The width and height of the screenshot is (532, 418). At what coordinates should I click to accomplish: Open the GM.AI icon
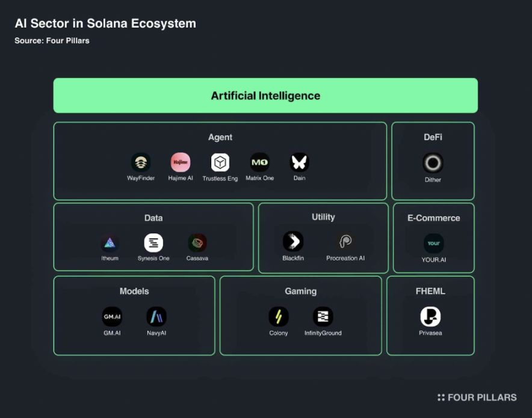[x=112, y=316]
